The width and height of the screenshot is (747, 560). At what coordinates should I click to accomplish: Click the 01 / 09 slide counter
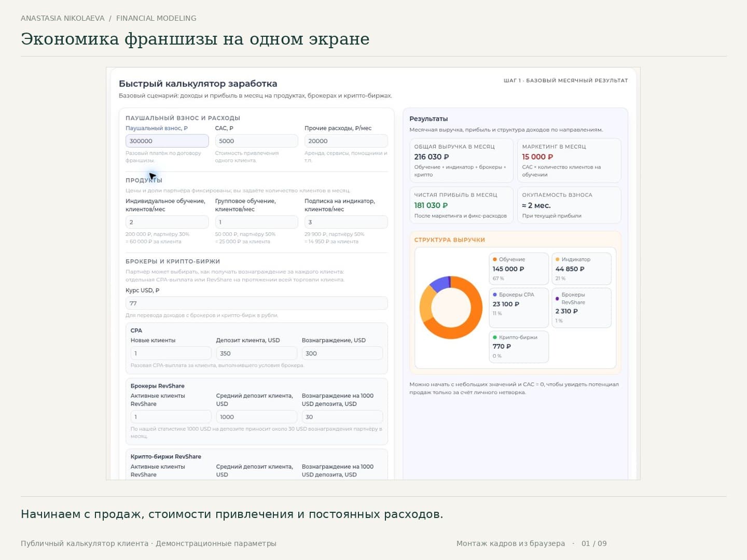[x=594, y=543]
